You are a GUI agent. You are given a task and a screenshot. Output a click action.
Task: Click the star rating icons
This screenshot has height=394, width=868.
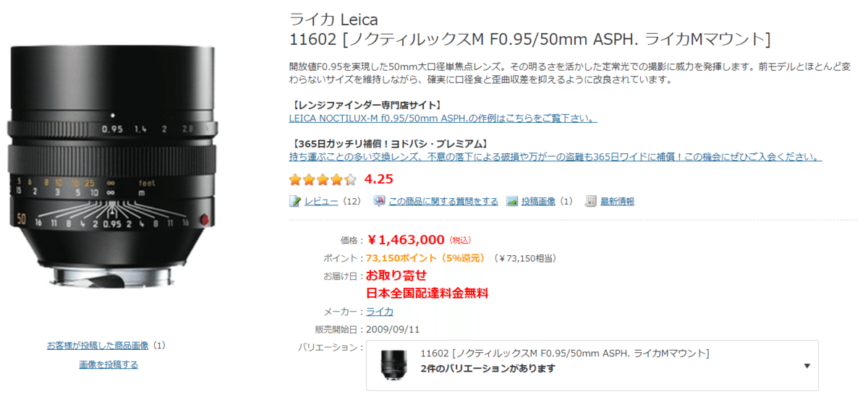pyautogui.click(x=323, y=179)
